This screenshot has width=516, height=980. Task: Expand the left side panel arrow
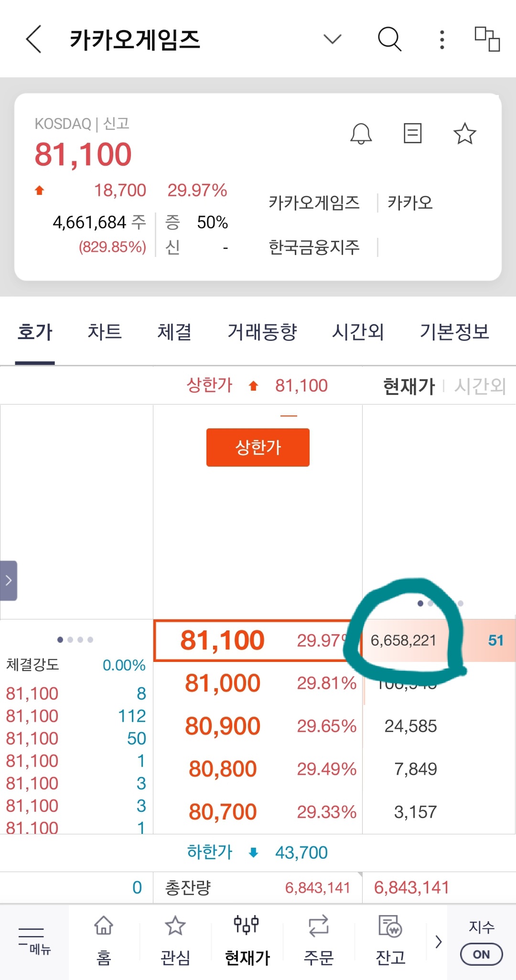(9, 580)
